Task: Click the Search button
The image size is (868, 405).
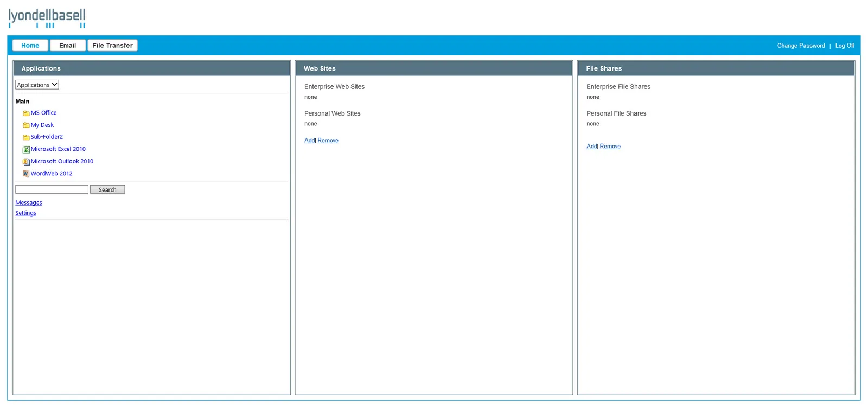Action: pyautogui.click(x=107, y=189)
